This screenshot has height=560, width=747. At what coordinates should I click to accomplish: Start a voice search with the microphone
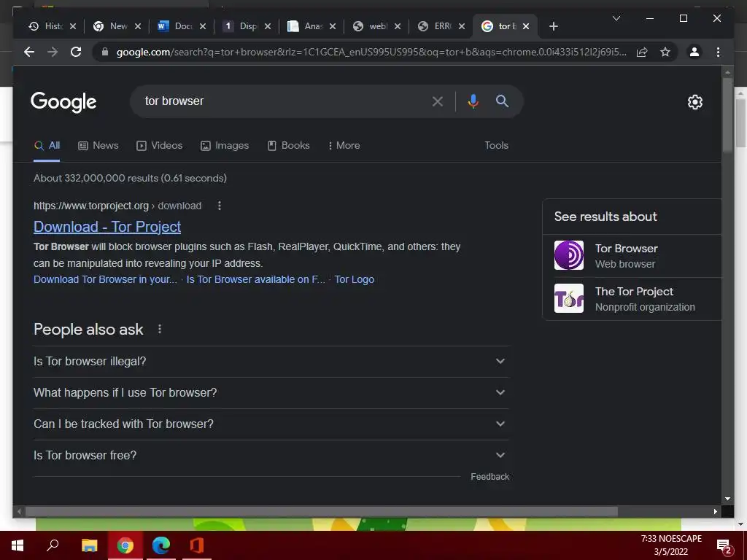pos(473,101)
